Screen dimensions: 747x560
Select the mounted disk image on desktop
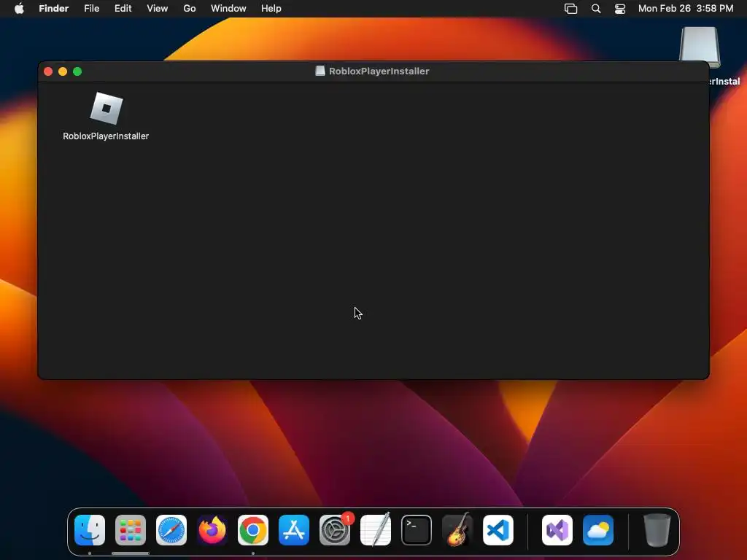point(700,47)
